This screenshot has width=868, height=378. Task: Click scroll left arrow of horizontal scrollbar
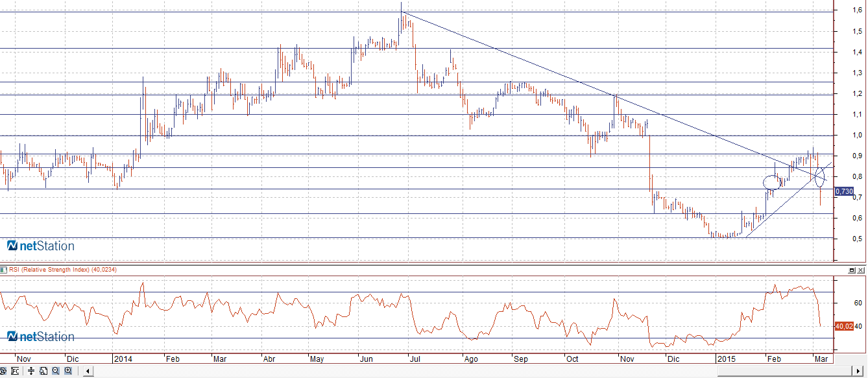(88, 371)
